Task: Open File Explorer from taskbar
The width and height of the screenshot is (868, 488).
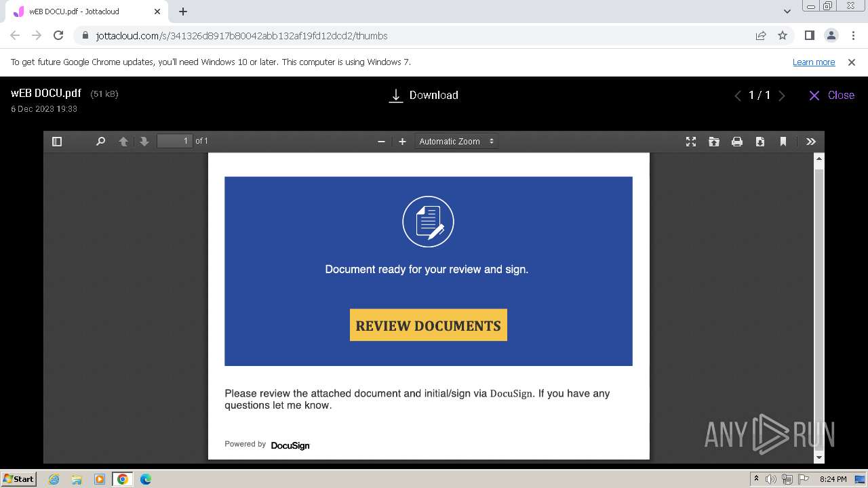Action: click(77, 479)
